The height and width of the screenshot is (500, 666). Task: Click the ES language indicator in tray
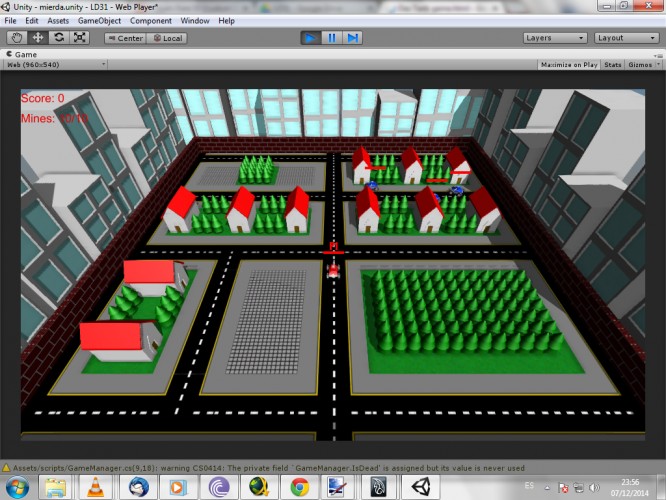point(529,485)
